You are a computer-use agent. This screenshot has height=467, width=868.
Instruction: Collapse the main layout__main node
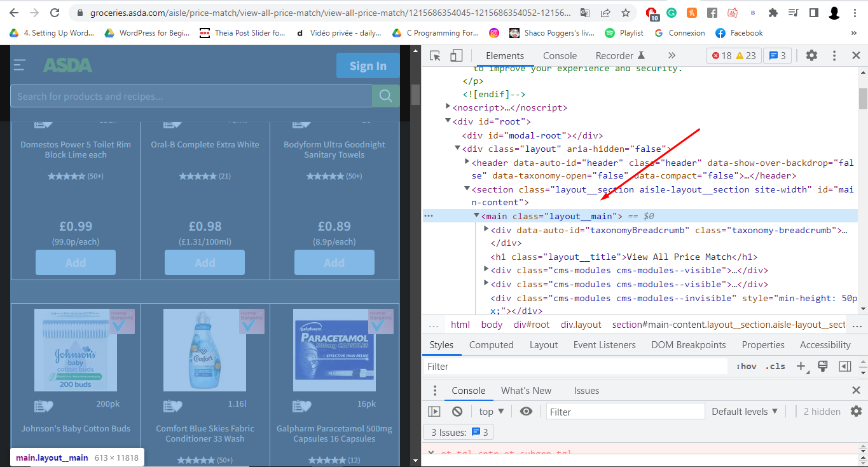(476, 216)
